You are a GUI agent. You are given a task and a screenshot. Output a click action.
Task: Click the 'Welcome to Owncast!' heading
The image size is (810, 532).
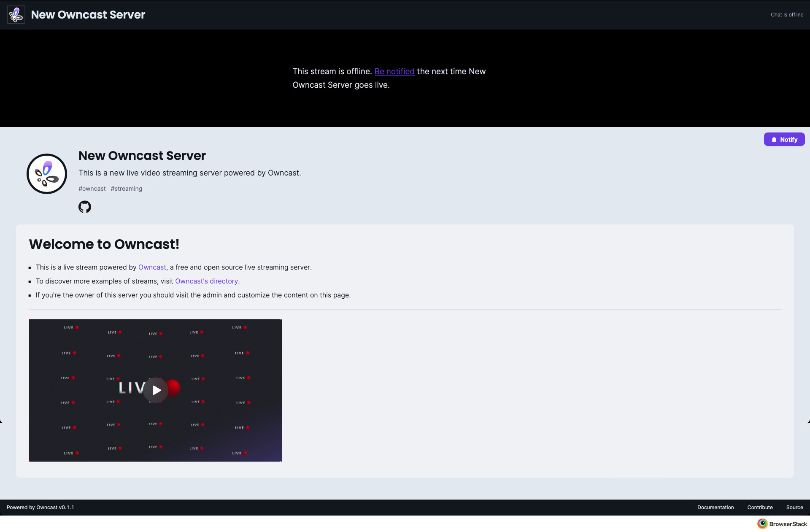[x=104, y=244]
